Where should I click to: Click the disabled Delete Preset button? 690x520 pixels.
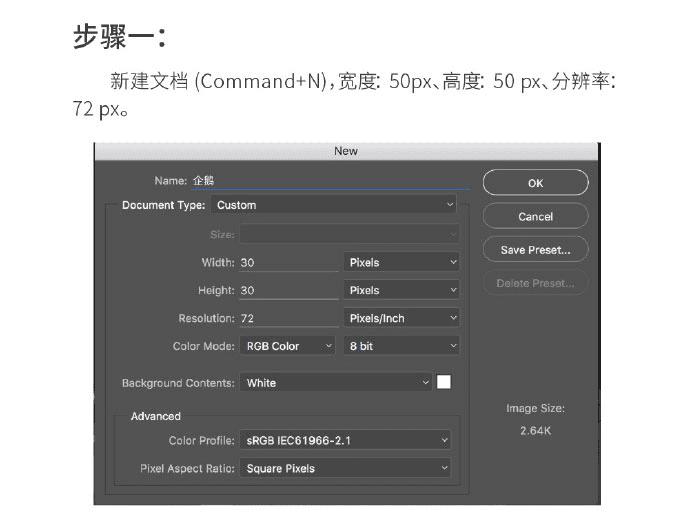pos(535,283)
